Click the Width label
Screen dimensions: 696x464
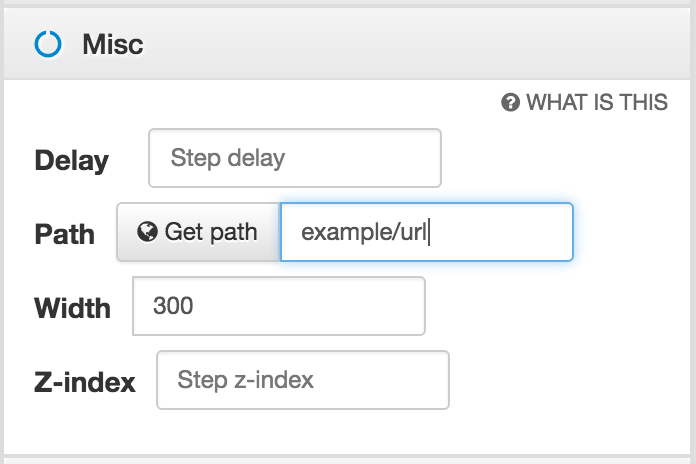point(72,307)
